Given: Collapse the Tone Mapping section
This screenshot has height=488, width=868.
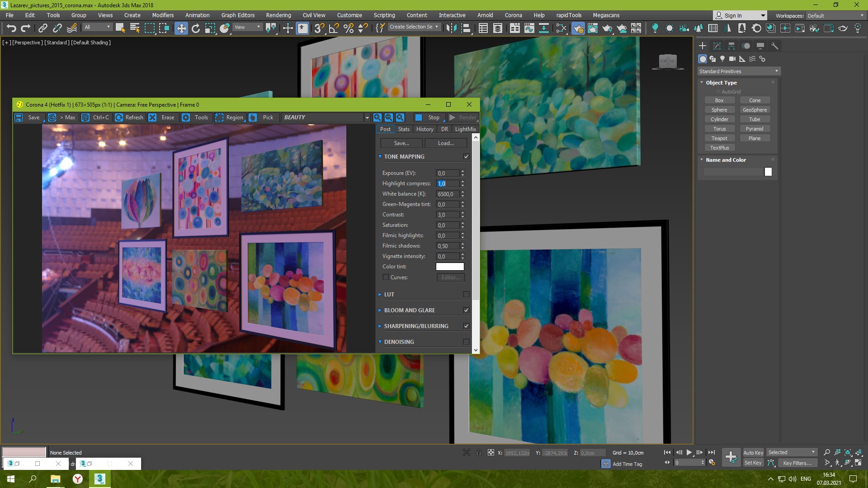Looking at the screenshot, I should click(380, 157).
